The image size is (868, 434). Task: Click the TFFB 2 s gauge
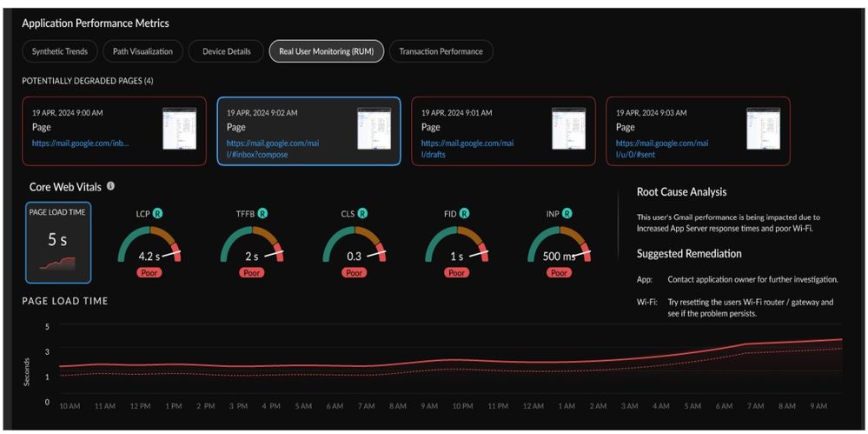[252, 244]
